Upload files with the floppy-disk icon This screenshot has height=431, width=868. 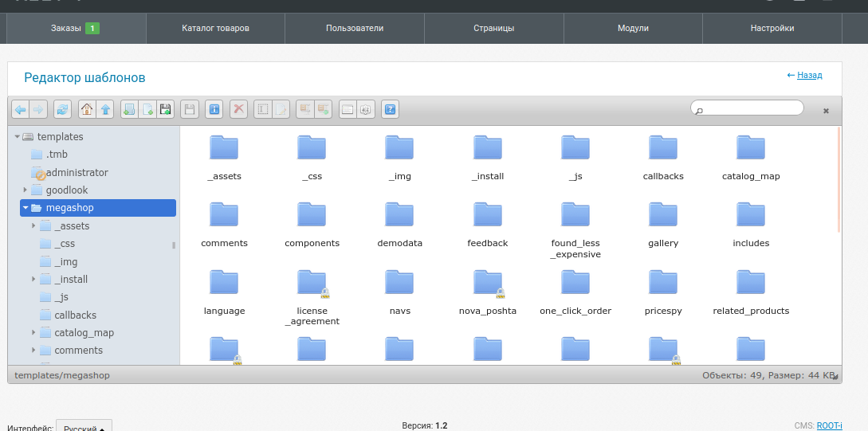click(x=166, y=109)
